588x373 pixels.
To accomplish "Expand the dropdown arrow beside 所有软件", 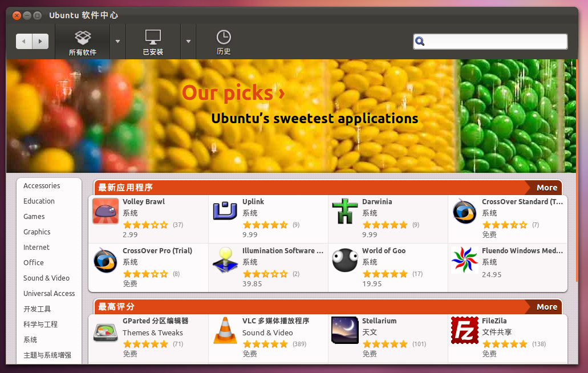I will click(x=117, y=41).
